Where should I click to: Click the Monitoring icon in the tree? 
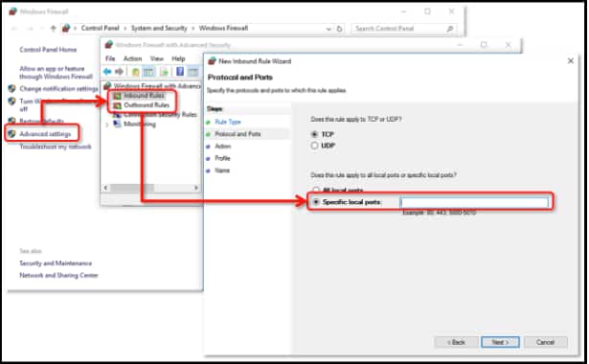[x=117, y=124]
